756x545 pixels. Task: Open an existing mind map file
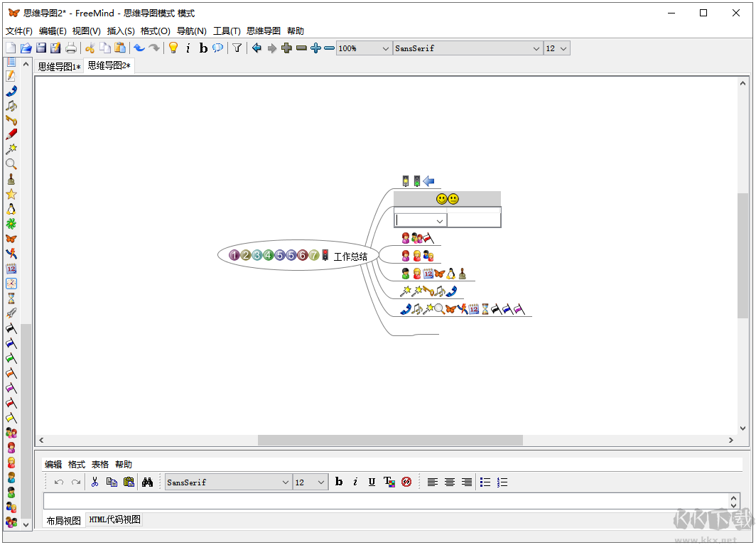[26, 48]
